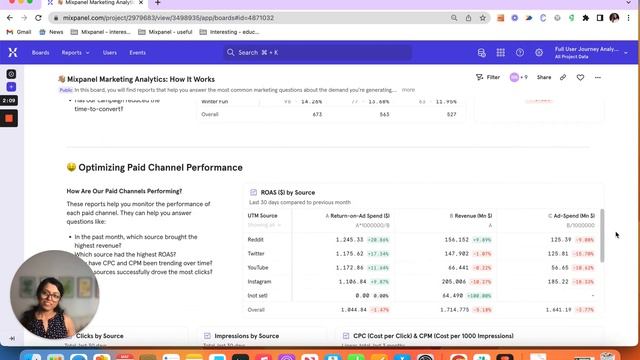Open the Mixpanel - interes... bookmarks folder

click(x=101, y=32)
